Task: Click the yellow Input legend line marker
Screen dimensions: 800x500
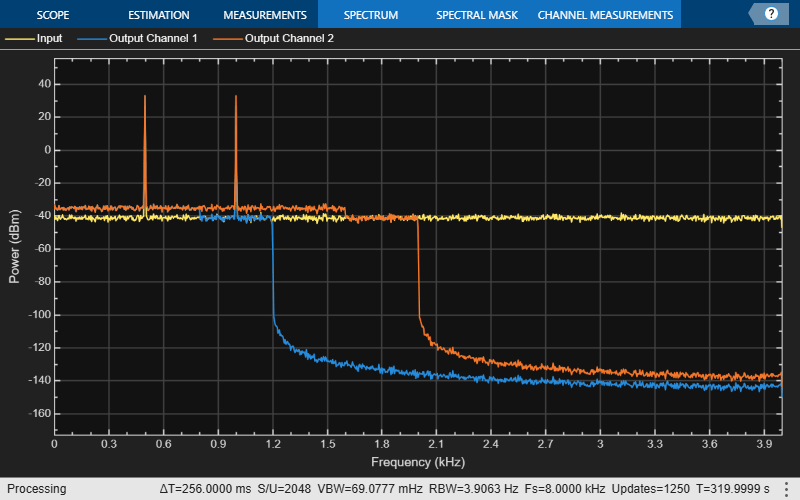Action: [19, 39]
